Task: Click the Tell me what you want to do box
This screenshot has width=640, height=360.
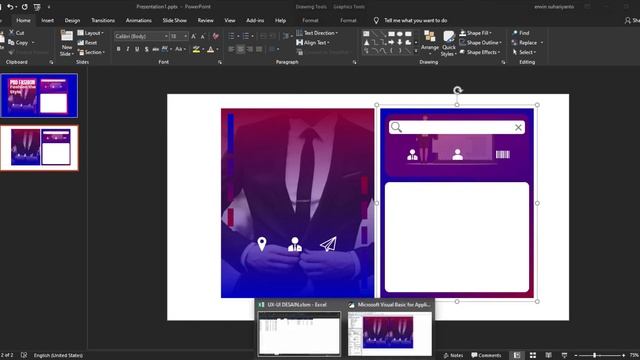Action: tap(411, 20)
